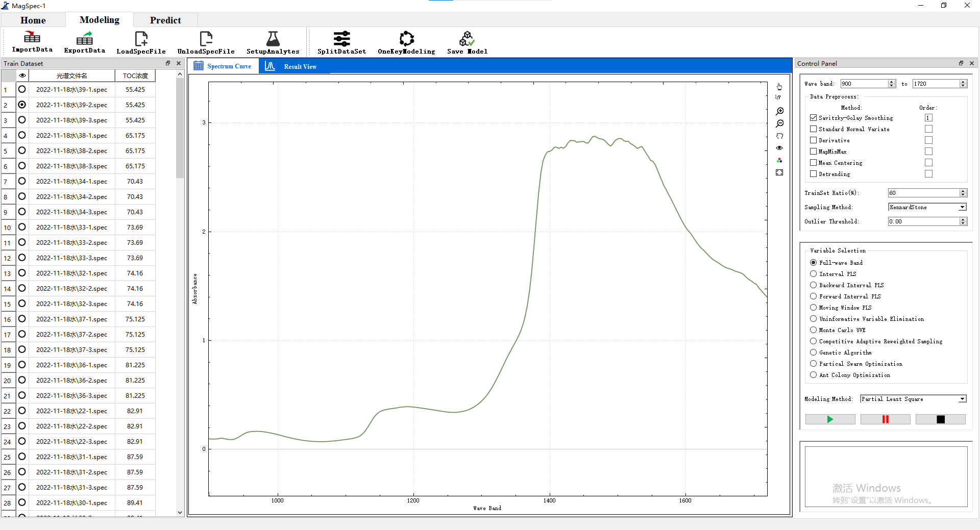Switch to the Modeling tab

[100, 19]
